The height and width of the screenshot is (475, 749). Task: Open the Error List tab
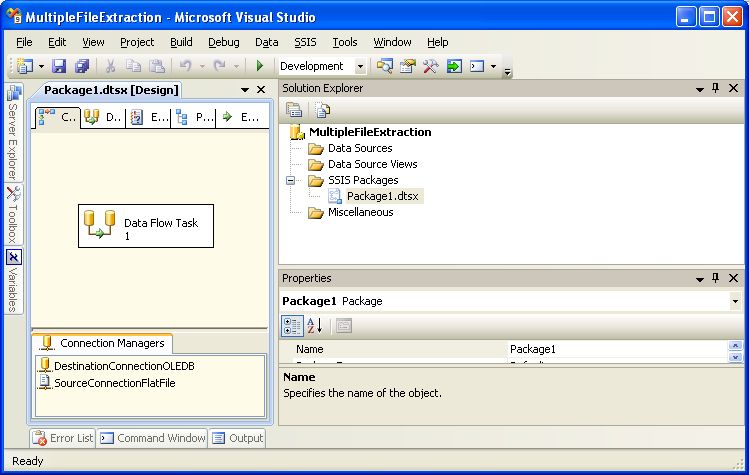click(x=63, y=438)
